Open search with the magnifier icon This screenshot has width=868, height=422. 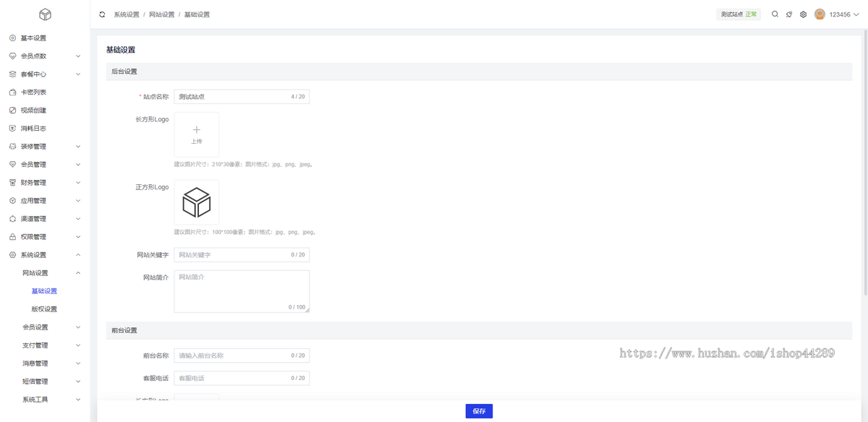click(x=775, y=14)
